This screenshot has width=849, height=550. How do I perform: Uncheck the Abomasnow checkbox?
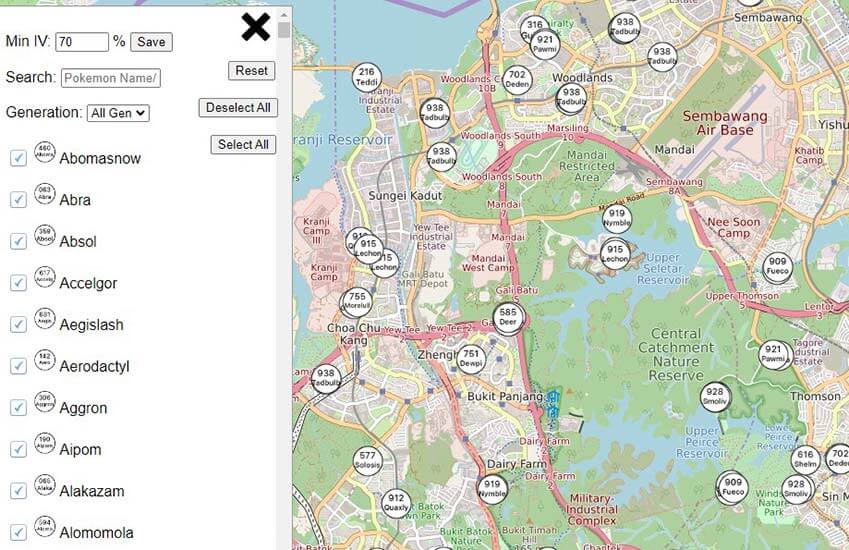point(18,158)
